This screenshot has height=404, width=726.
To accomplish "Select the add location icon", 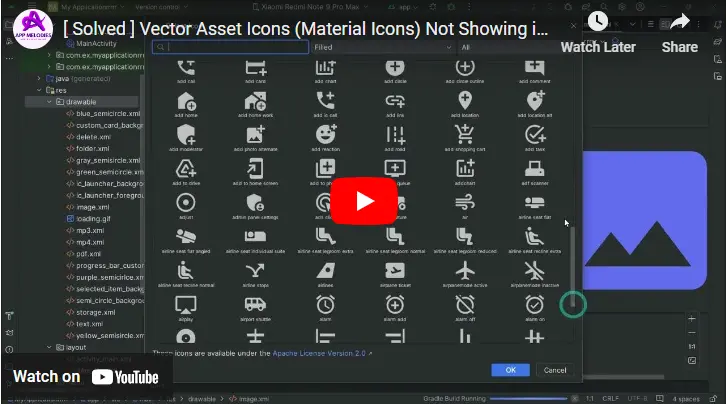I will 465,101.
